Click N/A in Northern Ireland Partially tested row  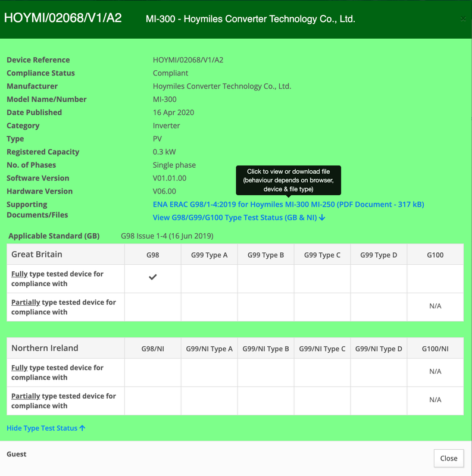[x=435, y=400]
